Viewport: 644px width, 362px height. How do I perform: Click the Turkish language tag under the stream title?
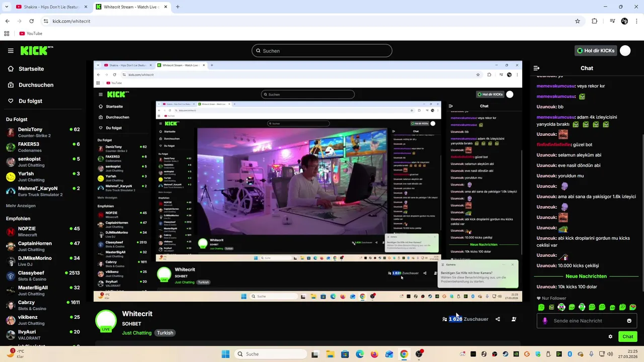click(165, 333)
